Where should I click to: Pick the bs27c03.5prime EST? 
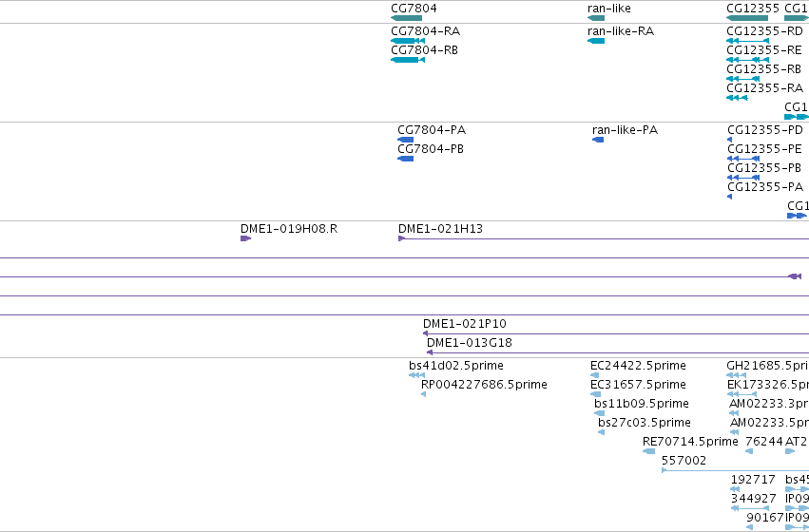click(x=601, y=432)
